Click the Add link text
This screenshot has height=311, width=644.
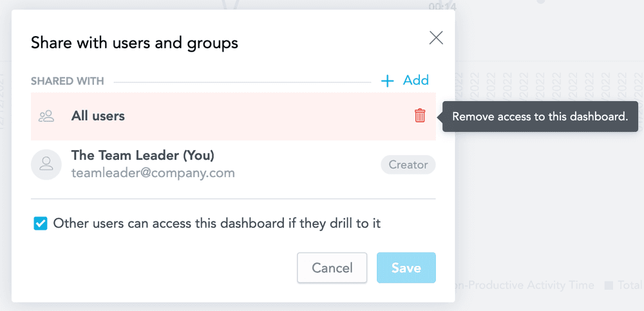[416, 80]
